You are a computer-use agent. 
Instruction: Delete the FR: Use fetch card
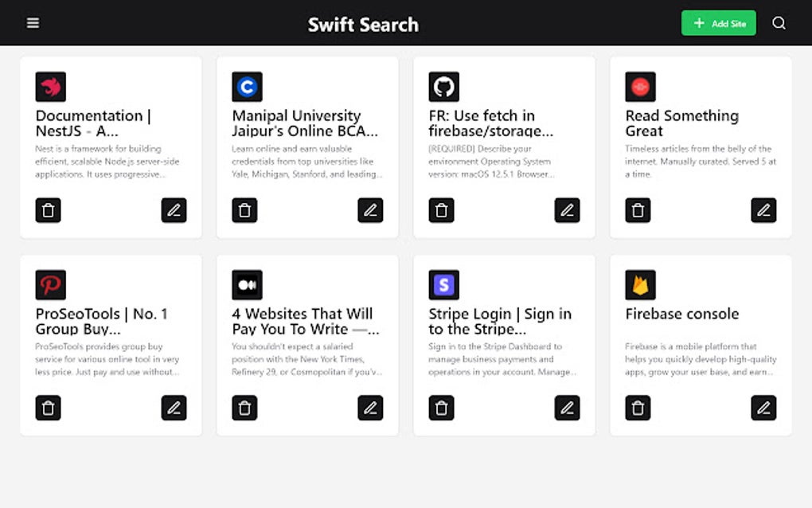coord(441,210)
